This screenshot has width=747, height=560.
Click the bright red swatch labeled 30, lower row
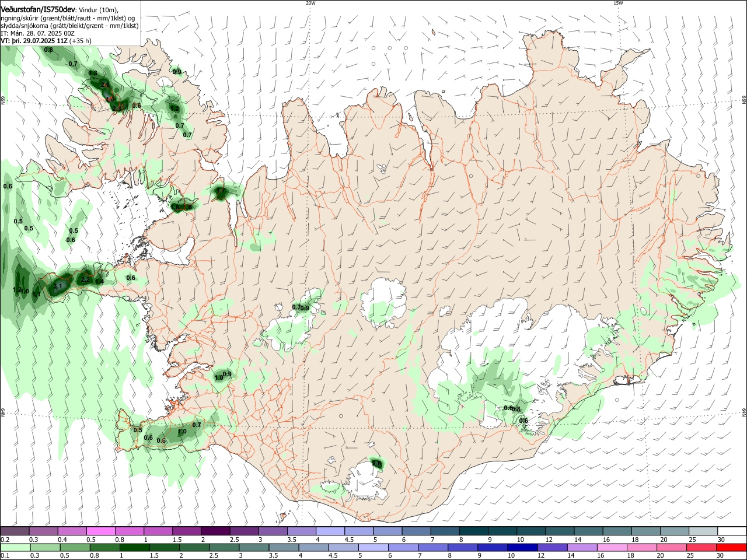coord(731,547)
